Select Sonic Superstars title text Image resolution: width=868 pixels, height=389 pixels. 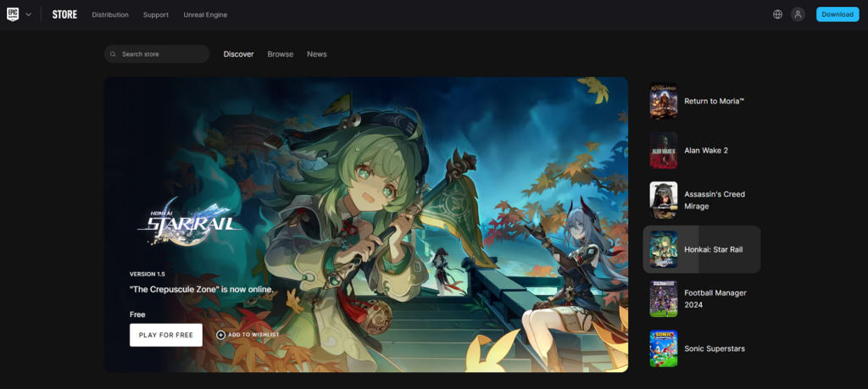(715, 348)
